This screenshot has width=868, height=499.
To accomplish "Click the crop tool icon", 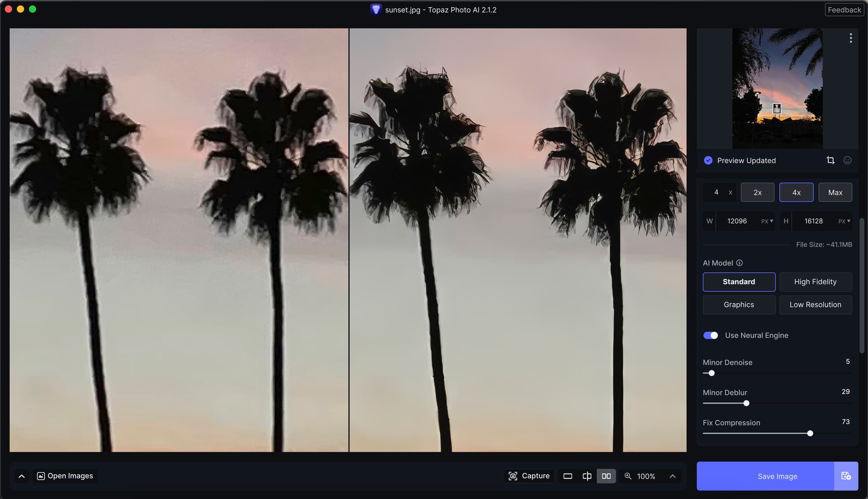I will click(x=830, y=160).
